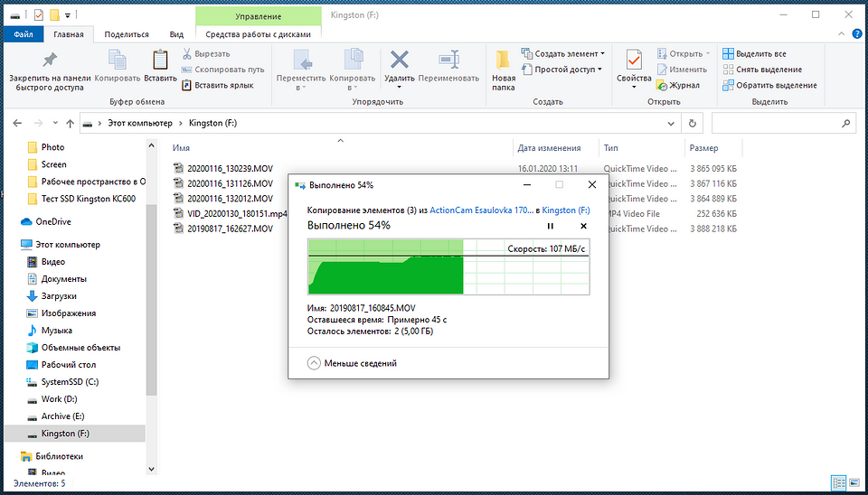Click the Paste (Вставить) icon

[160, 68]
